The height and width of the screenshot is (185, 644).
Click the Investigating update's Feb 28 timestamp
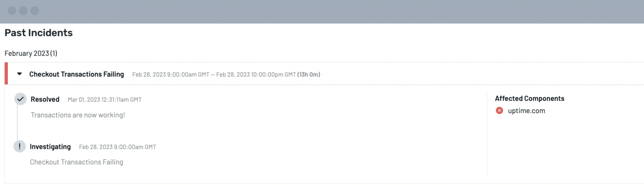(x=117, y=147)
